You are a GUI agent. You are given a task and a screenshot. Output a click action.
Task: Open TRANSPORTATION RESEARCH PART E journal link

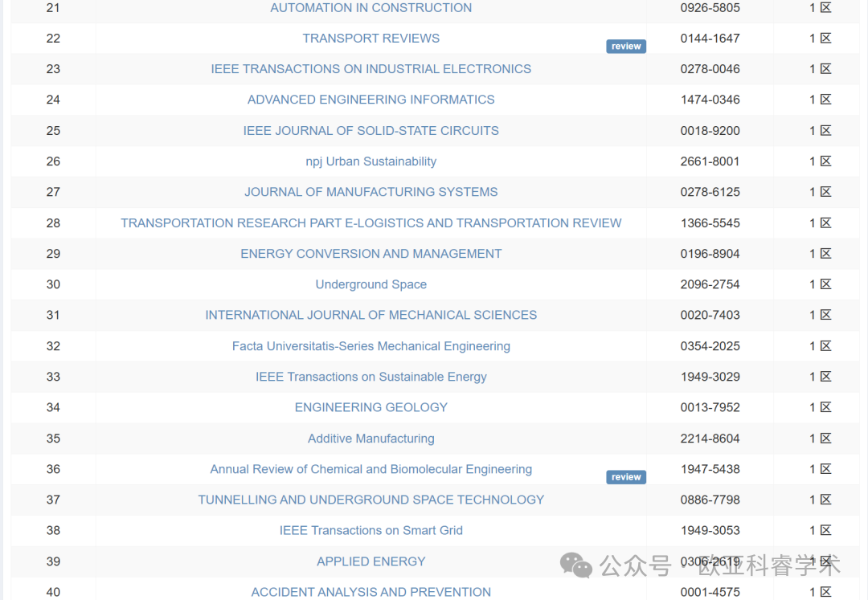tap(371, 222)
